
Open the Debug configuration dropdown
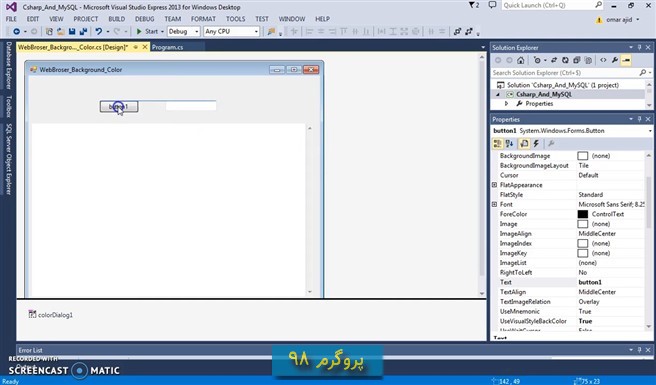(184, 31)
